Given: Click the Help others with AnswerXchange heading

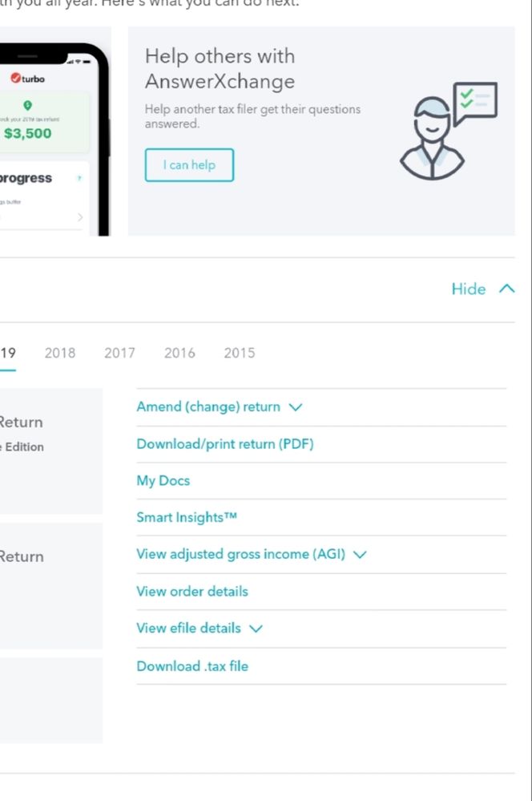Looking at the screenshot, I should pos(220,69).
